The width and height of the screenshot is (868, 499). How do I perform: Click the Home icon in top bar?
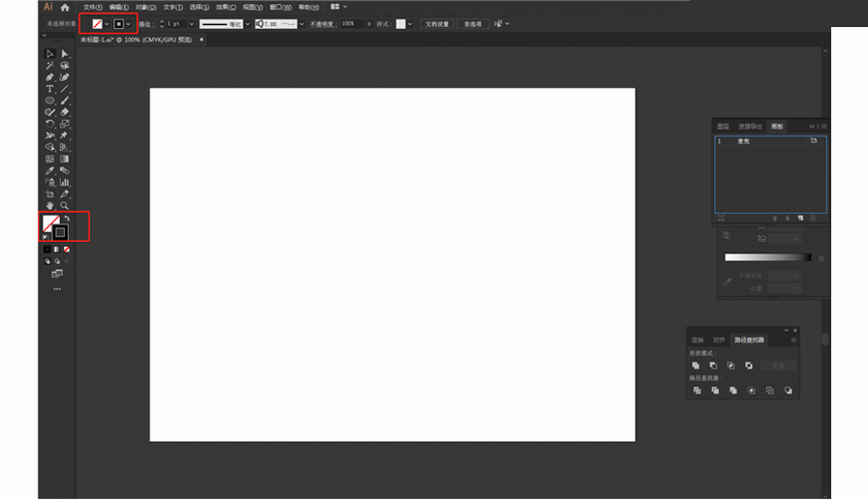click(x=65, y=7)
